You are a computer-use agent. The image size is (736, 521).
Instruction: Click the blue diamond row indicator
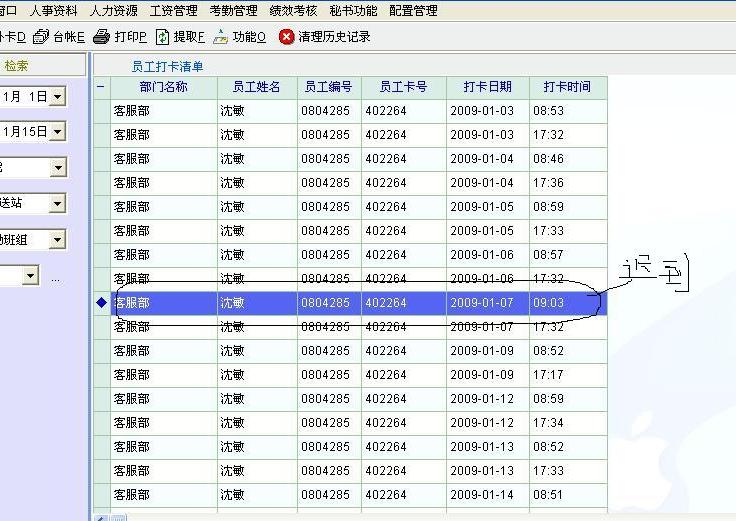click(x=101, y=303)
